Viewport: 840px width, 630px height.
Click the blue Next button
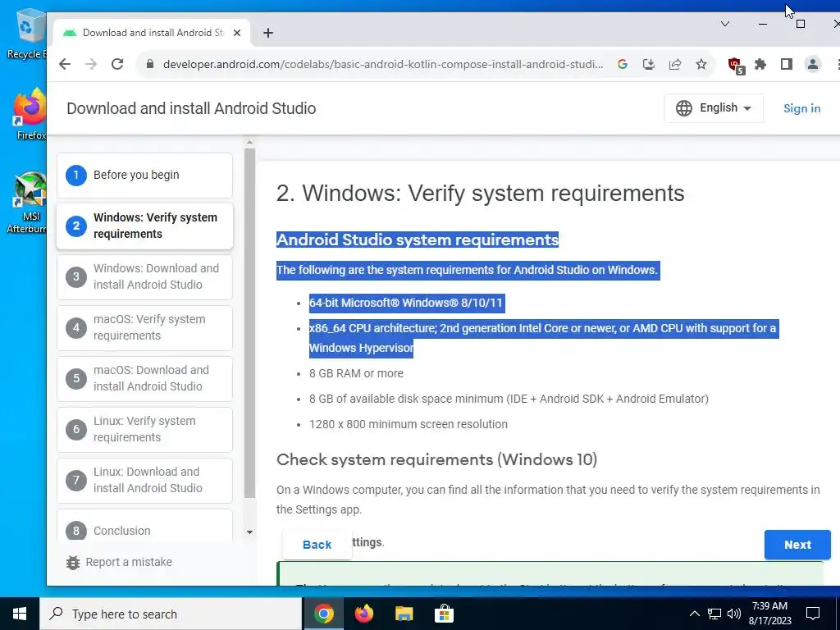point(797,545)
